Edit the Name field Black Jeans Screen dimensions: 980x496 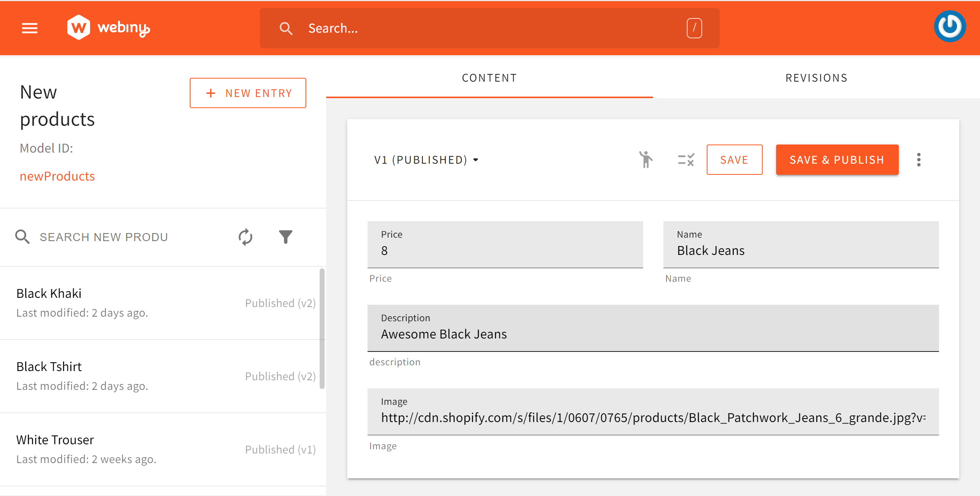(801, 245)
